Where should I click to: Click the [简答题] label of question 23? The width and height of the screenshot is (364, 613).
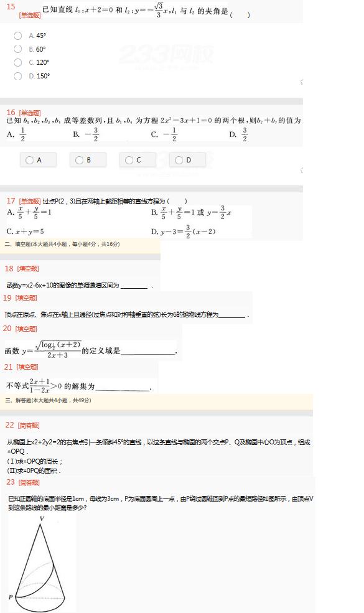29,483
